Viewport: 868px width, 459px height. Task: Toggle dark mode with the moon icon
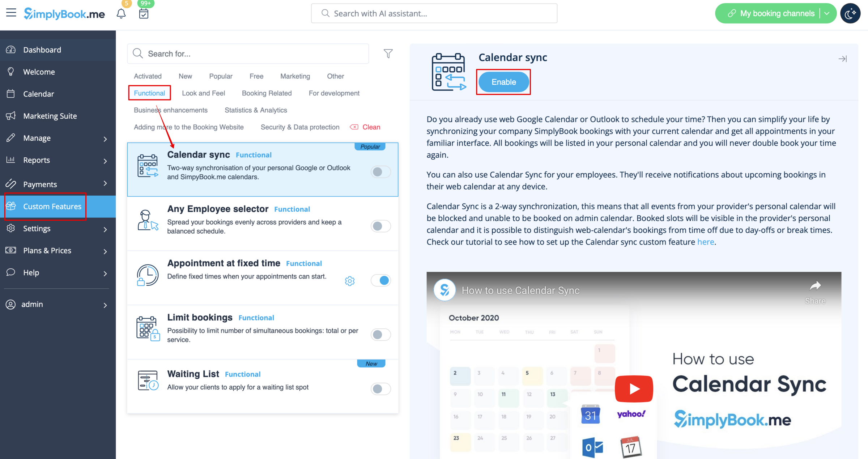[851, 13]
